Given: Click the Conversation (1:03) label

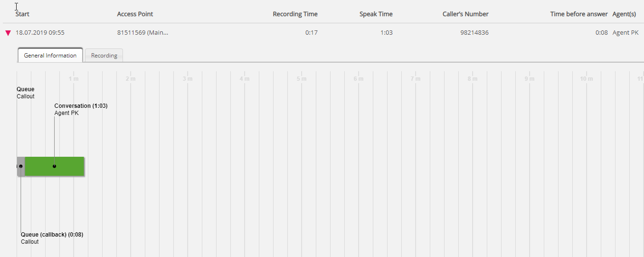Looking at the screenshot, I should [81, 106].
